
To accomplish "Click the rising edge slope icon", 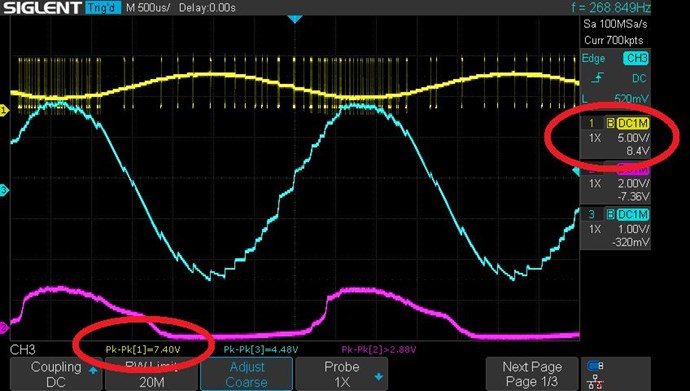I will 597,78.
